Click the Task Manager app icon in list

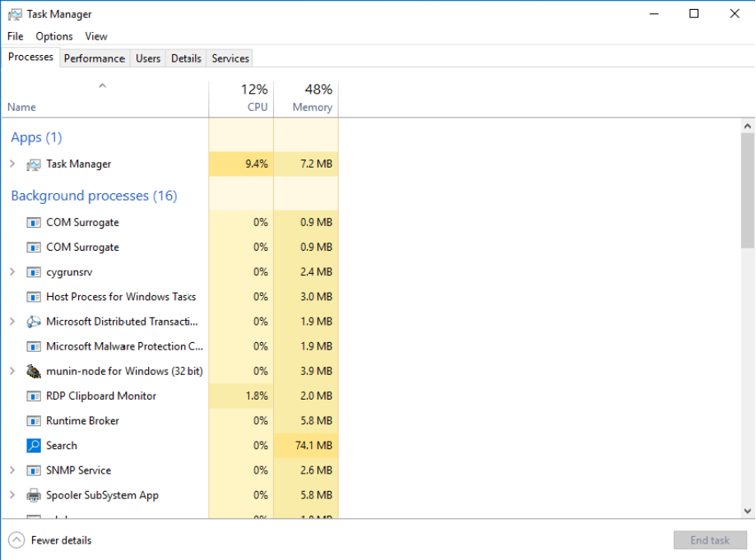point(33,164)
